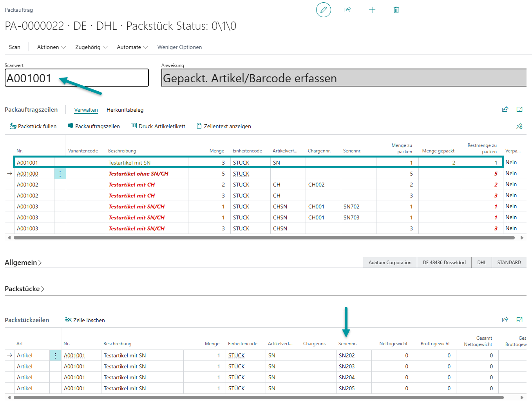Click share icon in Packstückzeilen section

[505, 320]
